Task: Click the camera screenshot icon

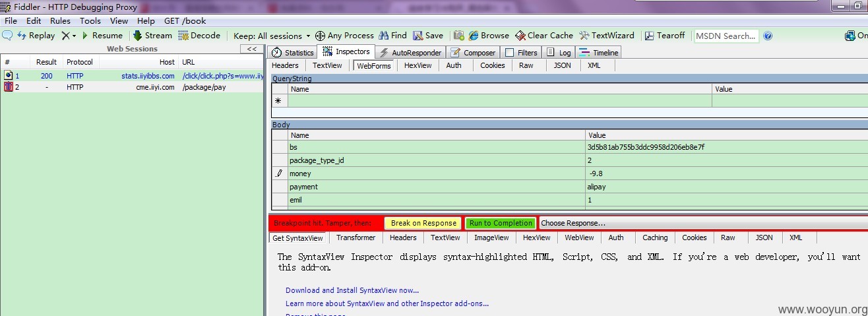Action: (458, 36)
